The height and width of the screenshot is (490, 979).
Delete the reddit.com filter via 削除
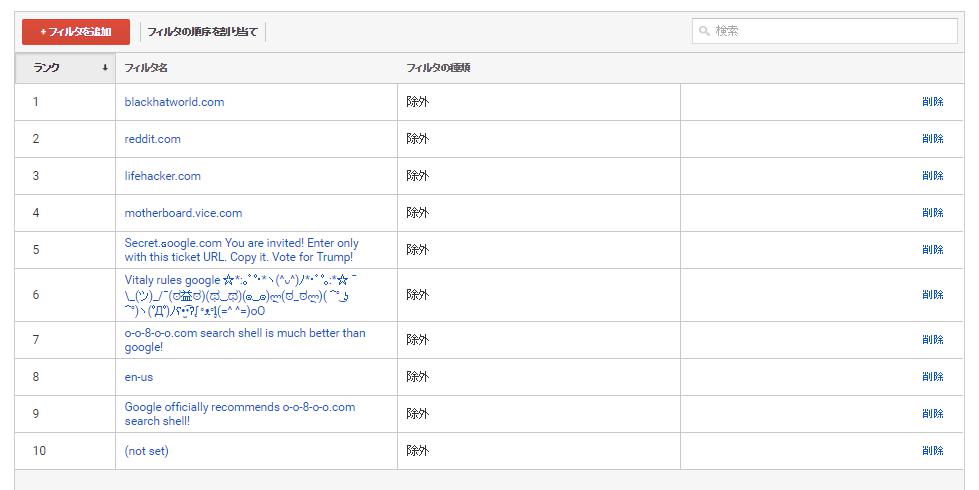(933, 139)
